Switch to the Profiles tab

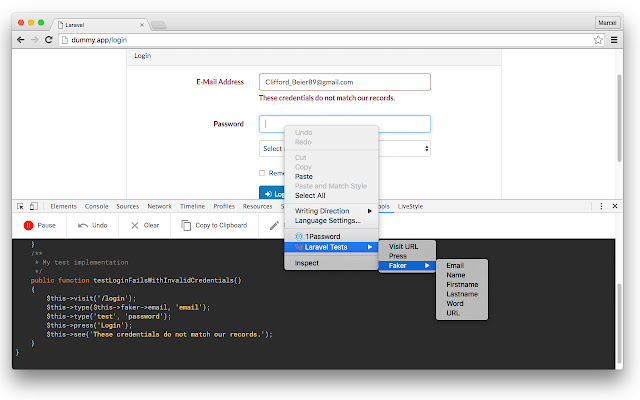tap(224, 207)
